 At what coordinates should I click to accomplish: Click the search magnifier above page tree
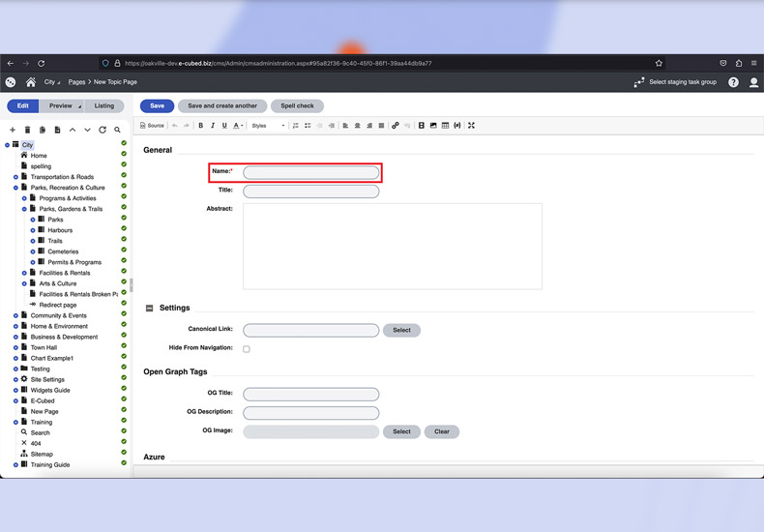[x=118, y=130]
